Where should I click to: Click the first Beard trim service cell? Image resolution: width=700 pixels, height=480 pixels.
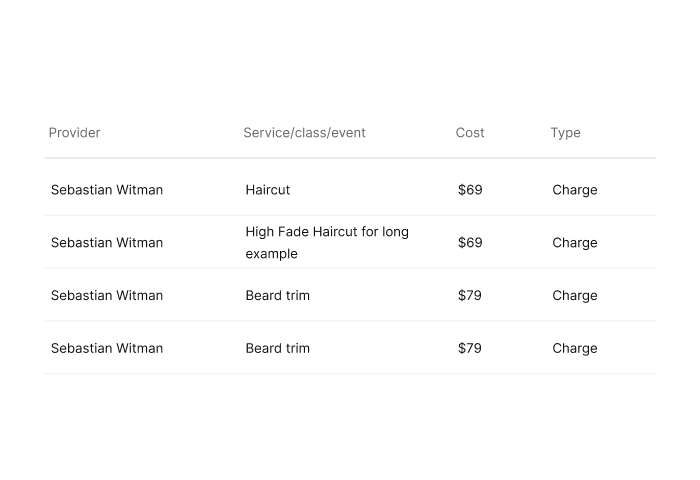[x=277, y=295]
